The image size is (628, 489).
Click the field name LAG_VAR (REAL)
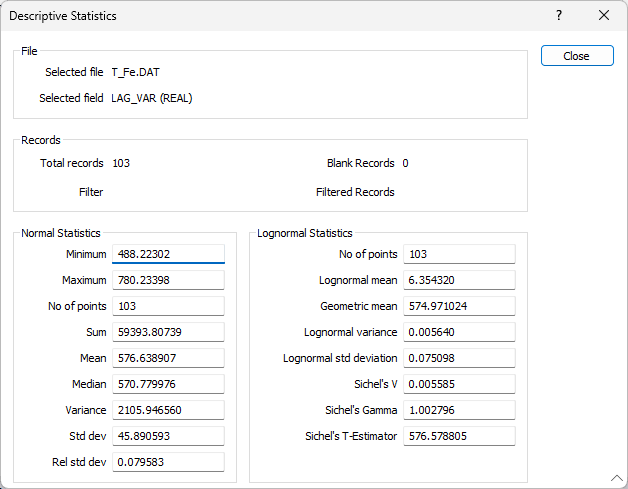[x=152, y=98]
